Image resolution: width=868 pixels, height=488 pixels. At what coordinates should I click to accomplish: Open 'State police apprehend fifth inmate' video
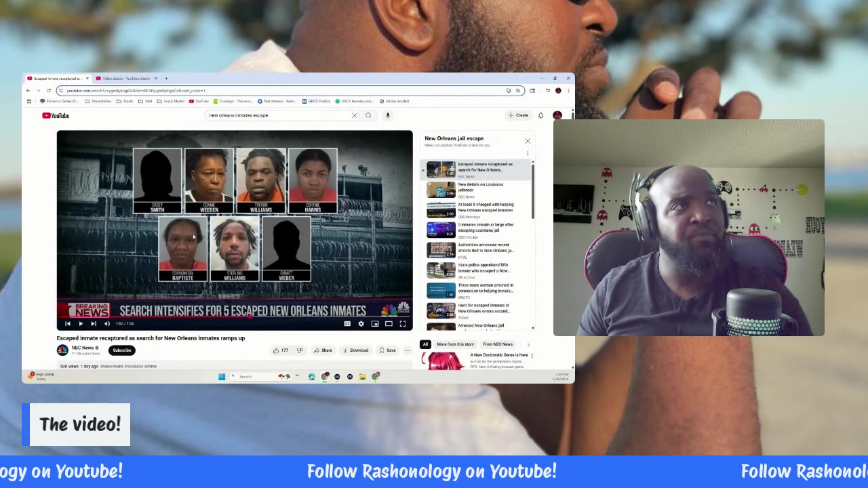[477, 270]
